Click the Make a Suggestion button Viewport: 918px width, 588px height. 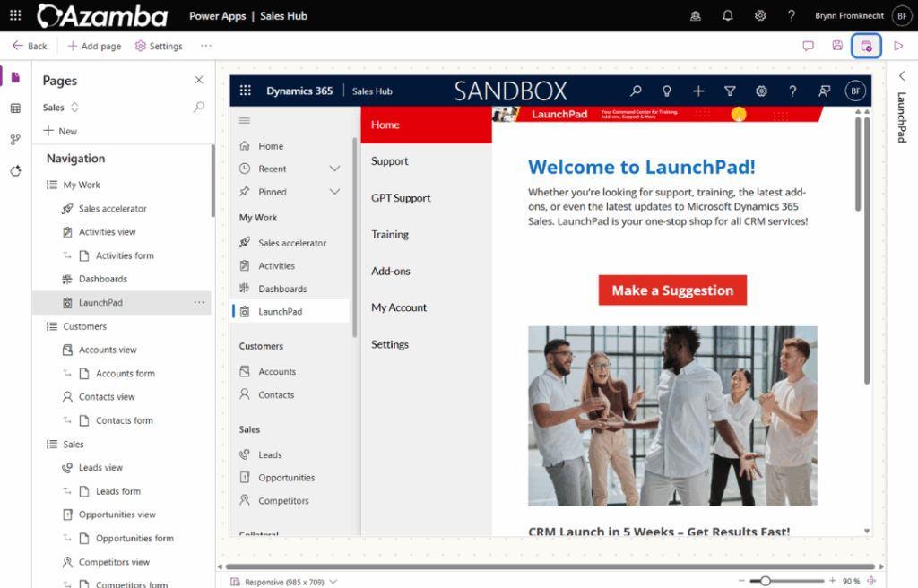(x=672, y=290)
